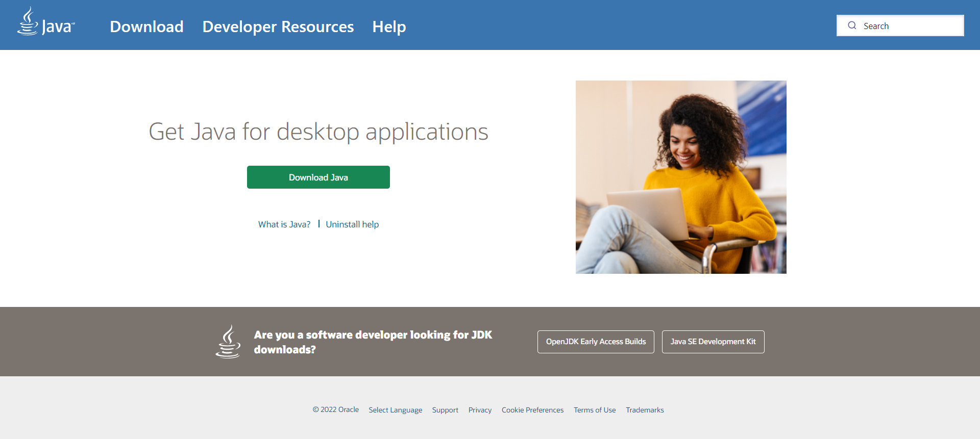The width and height of the screenshot is (980, 439).
Task: Click the search magnifier icon
Action: coord(852,25)
